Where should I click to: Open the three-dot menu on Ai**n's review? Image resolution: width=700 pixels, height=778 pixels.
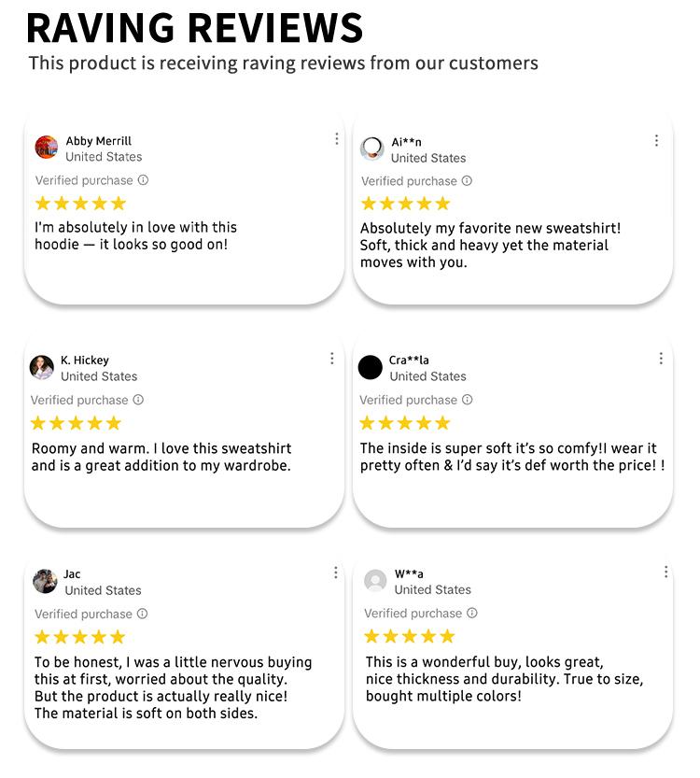tap(656, 140)
